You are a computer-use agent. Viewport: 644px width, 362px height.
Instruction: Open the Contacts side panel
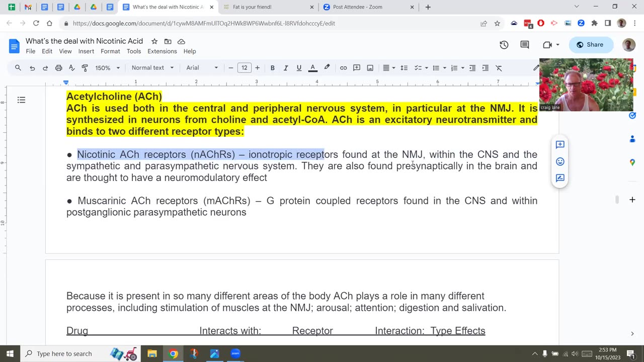632,139
